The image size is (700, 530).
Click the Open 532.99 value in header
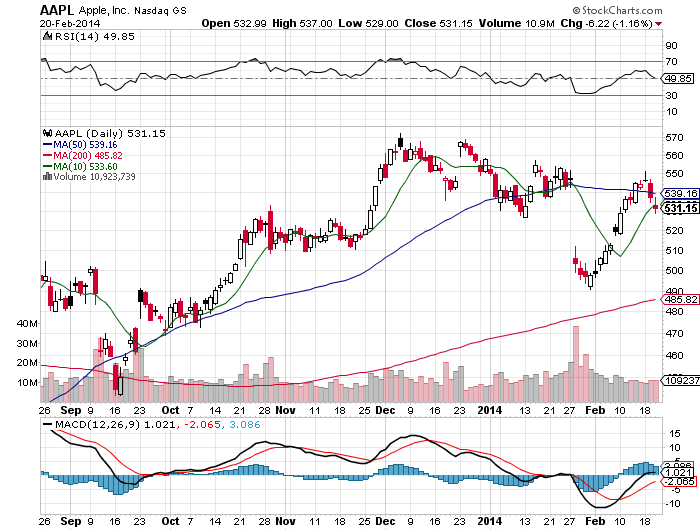click(x=234, y=23)
